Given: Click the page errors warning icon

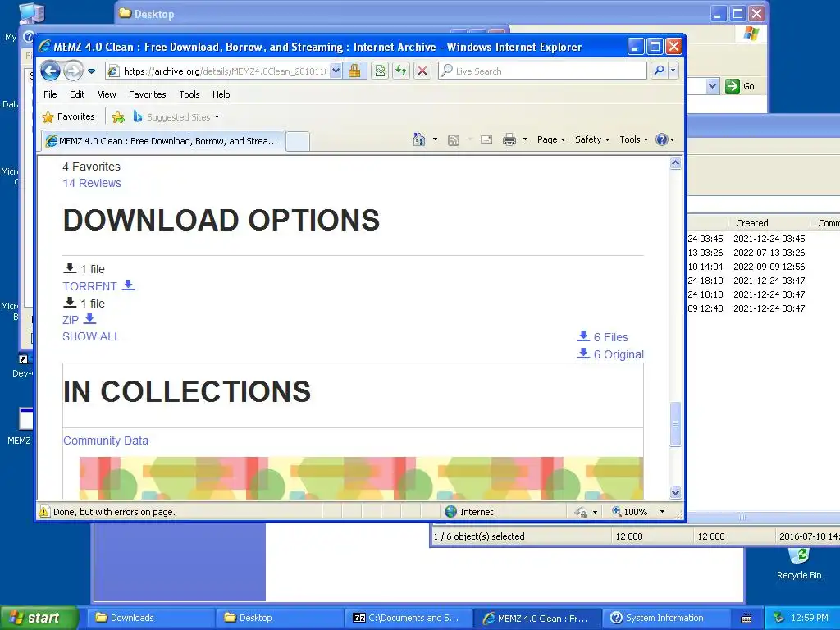Looking at the screenshot, I should click(44, 512).
